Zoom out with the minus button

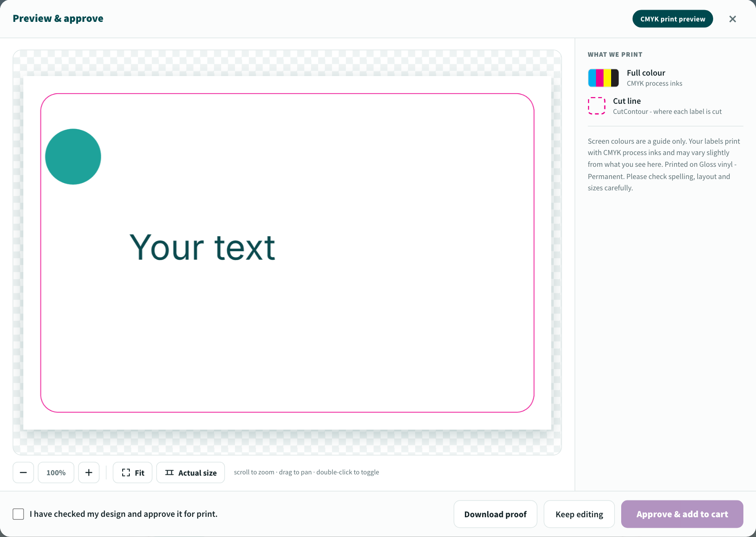[x=23, y=473]
